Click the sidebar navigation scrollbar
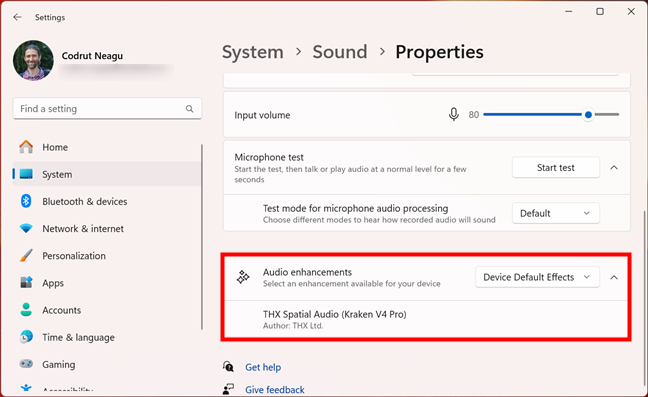The height and width of the screenshot is (397, 648). click(x=202, y=237)
